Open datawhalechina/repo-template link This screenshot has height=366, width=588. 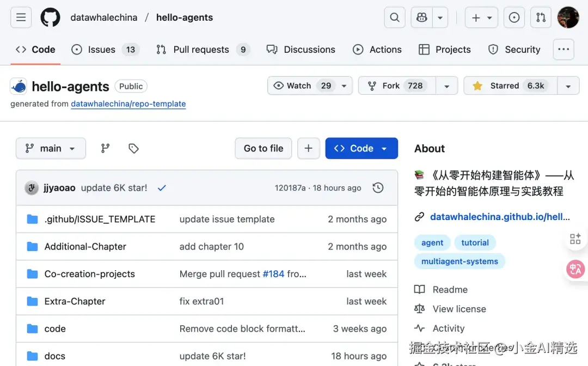(x=128, y=104)
